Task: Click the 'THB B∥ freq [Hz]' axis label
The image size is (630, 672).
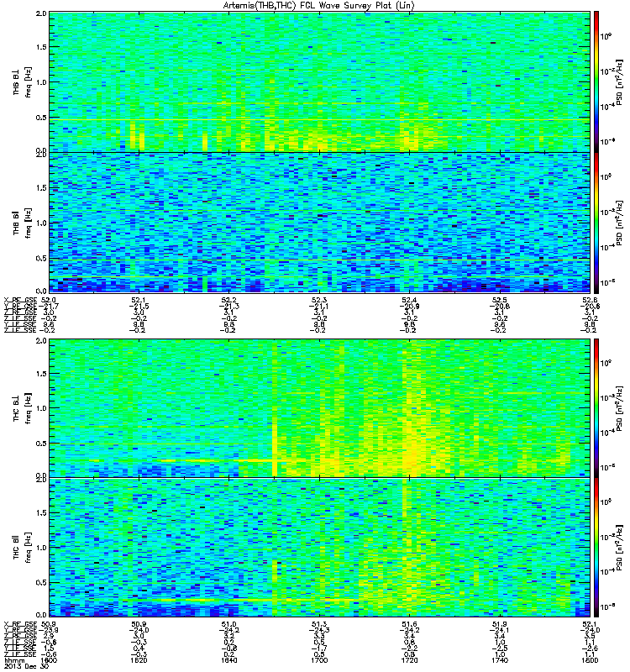Action: tap(22, 223)
